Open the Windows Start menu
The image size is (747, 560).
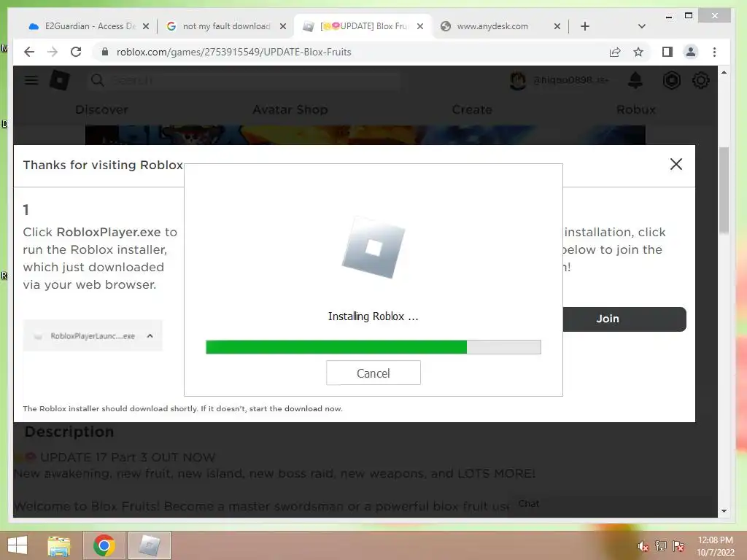[x=18, y=545]
